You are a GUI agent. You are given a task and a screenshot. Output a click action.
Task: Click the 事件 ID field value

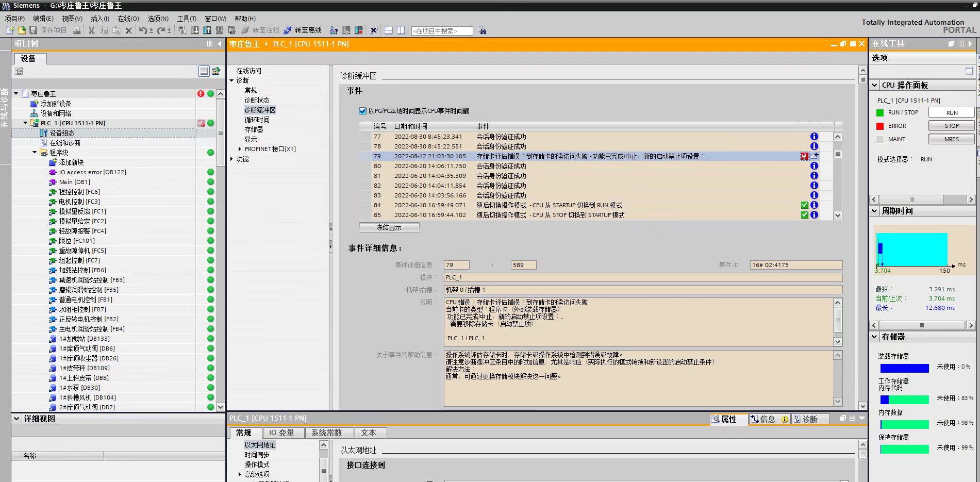tap(796, 265)
